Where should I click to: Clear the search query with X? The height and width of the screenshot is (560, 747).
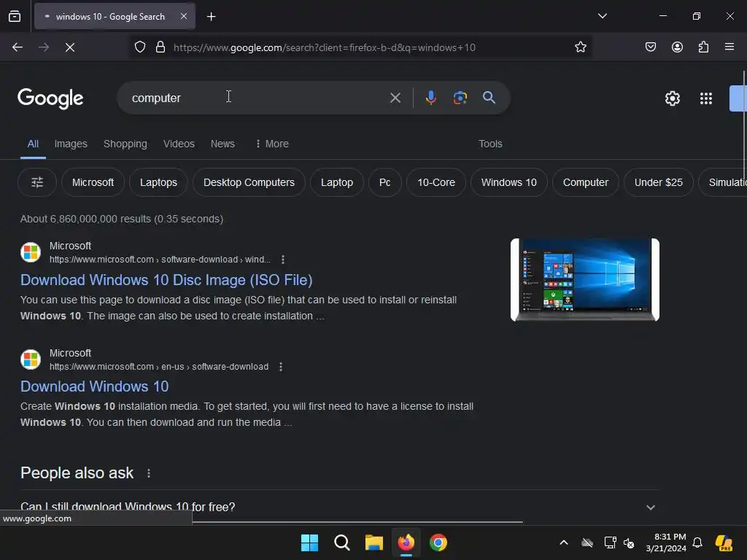[395, 98]
